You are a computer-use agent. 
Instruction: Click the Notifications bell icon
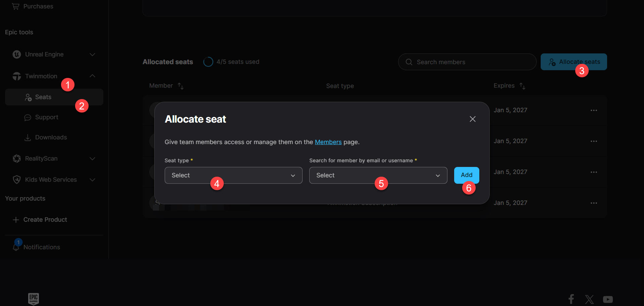[16, 248]
